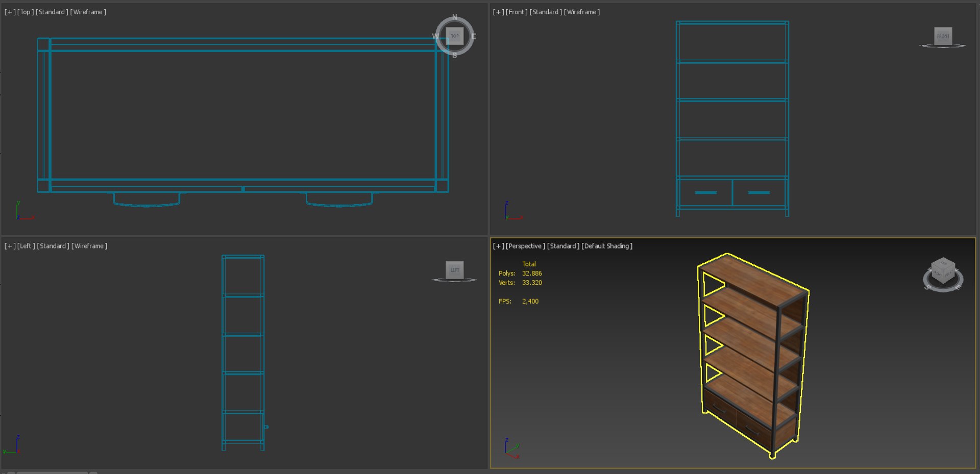Click the Perspective viewport's 3D ViewCube
Viewport: 980px width, 474px height.
tap(943, 271)
